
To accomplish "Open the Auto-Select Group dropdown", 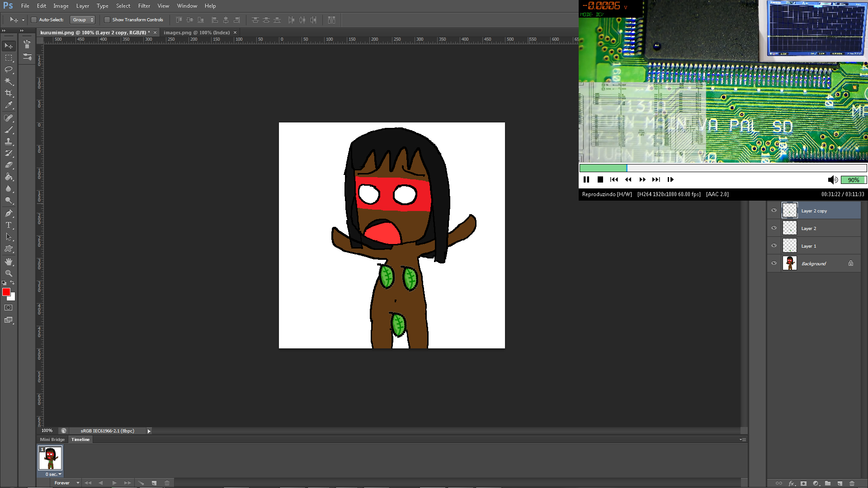I will [x=83, y=20].
